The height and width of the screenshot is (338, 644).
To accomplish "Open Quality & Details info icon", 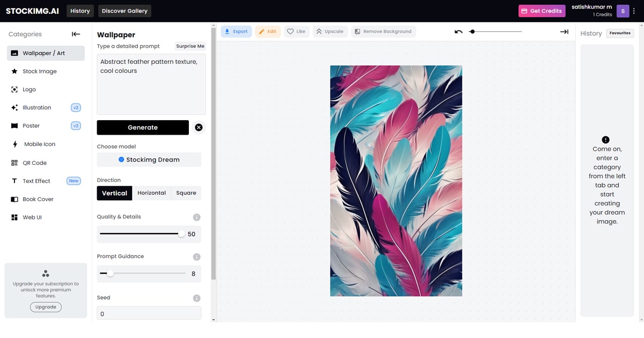I will pyautogui.click(x=196, y=217).
